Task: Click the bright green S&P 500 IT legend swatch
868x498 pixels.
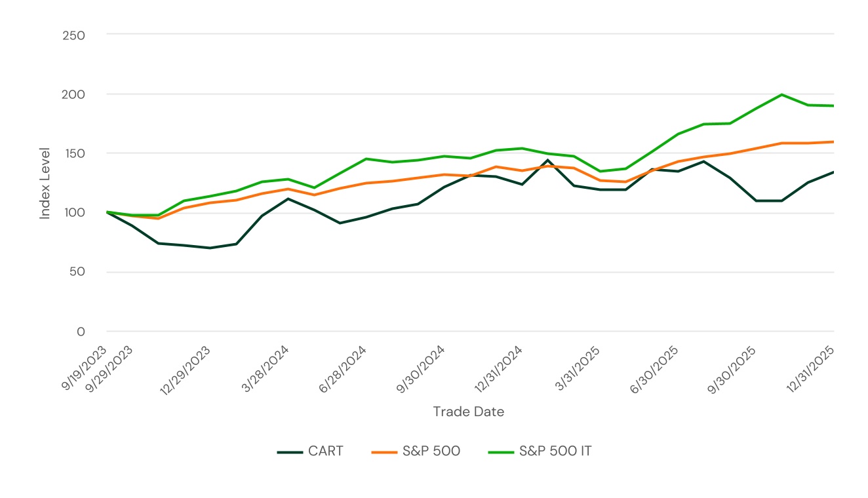Action: click(x=501, y=451)
